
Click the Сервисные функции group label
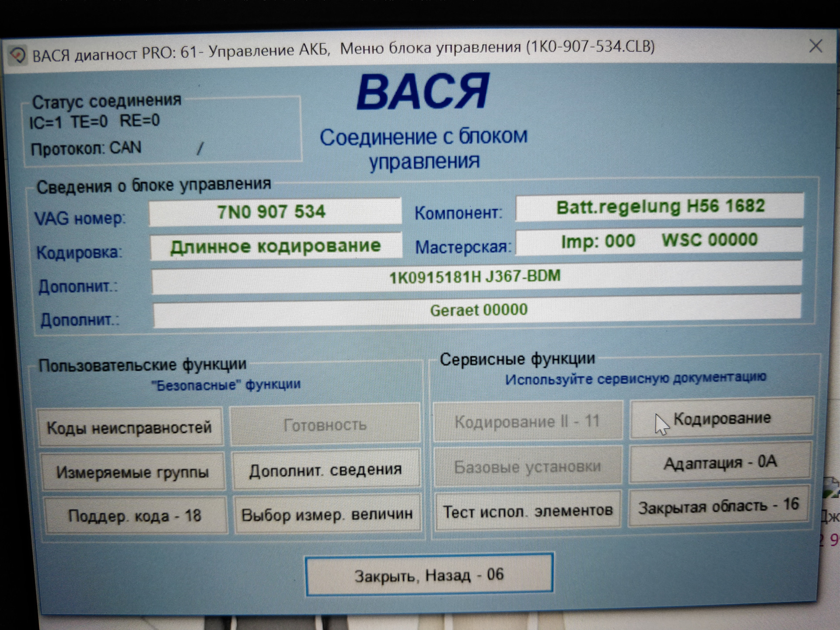pos(518,359)
